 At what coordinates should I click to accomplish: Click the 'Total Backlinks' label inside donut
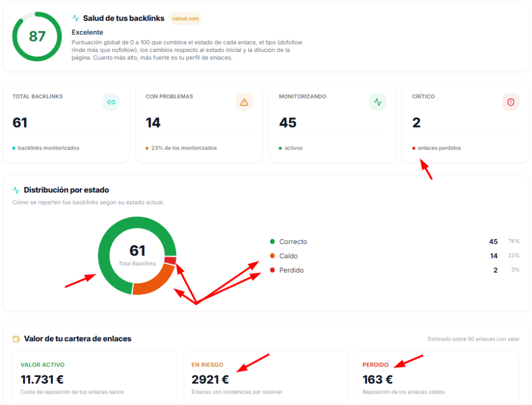click(137, 264)
